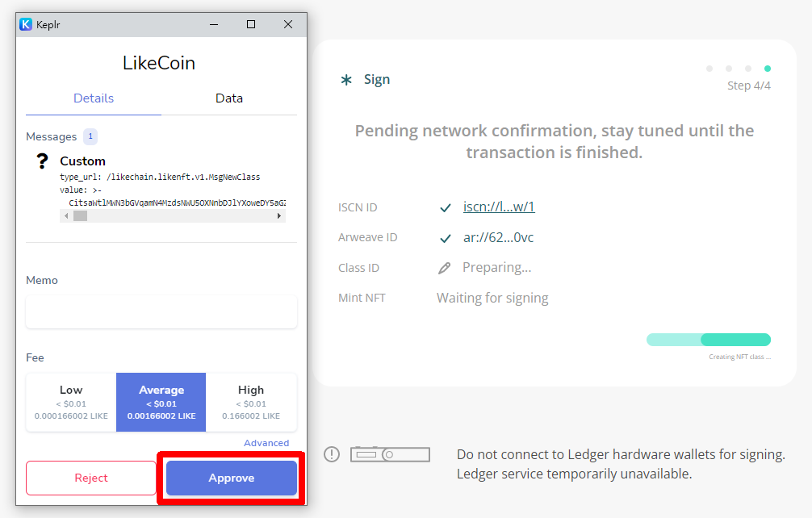The image size is (812, 518).
Task: Click the pencil icon next to Preparing
Action: click(444, 268)
